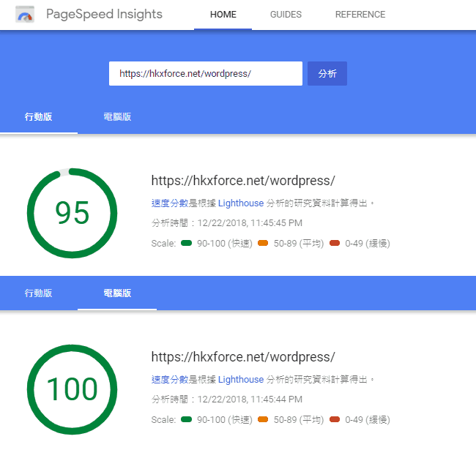Click the PageSpeed Insights title text
The height and width of the screenshot is (450, 476).
[x=104, y=14]
